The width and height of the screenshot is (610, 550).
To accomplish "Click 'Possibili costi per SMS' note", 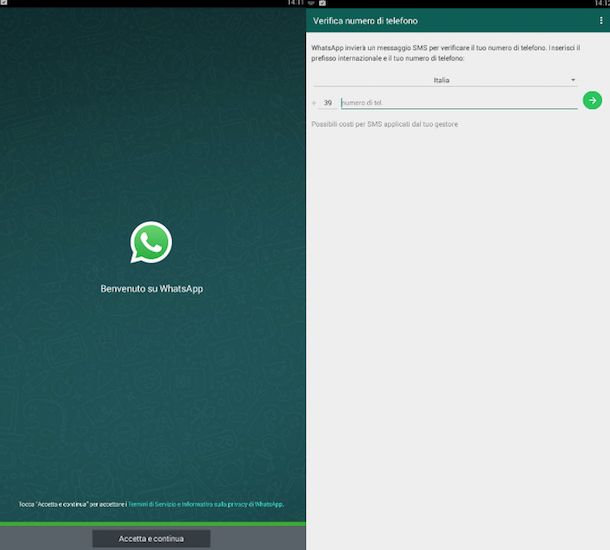I will [x=385, y=124].
